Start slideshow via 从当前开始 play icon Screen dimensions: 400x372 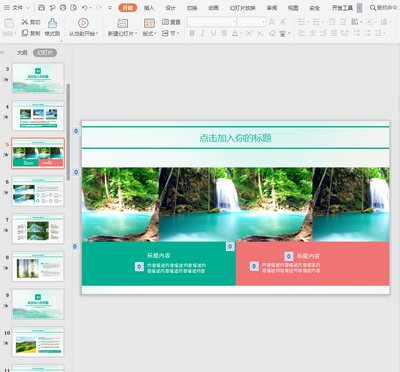[x=83, y=23]
